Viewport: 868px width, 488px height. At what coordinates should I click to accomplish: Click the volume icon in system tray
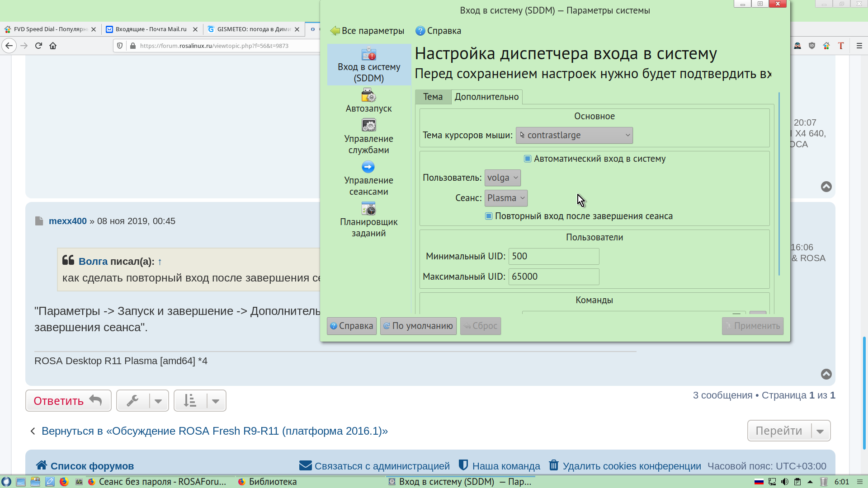[x=785, y=482]
